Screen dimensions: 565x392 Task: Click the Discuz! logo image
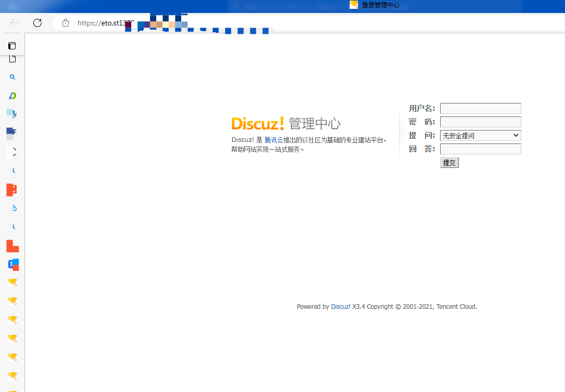258,123
